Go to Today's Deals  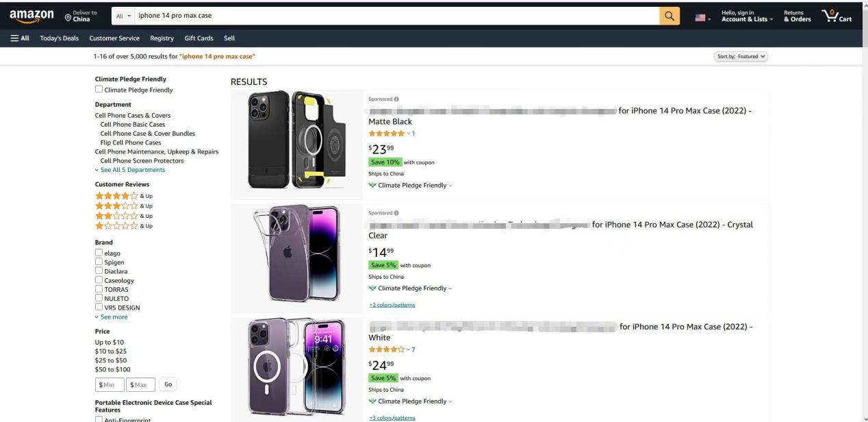(x=59, y=38)
